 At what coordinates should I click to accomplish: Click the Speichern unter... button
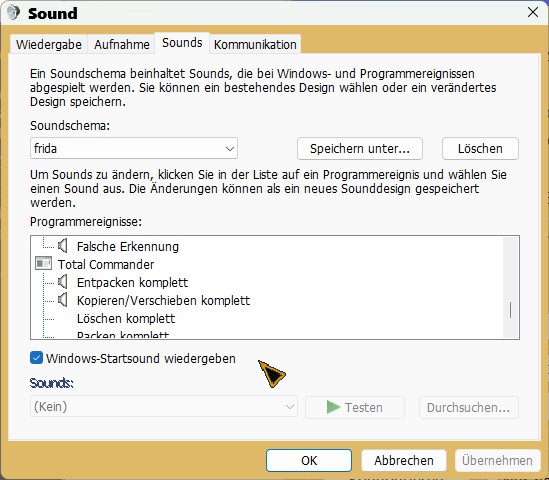(x=360, y=148)
